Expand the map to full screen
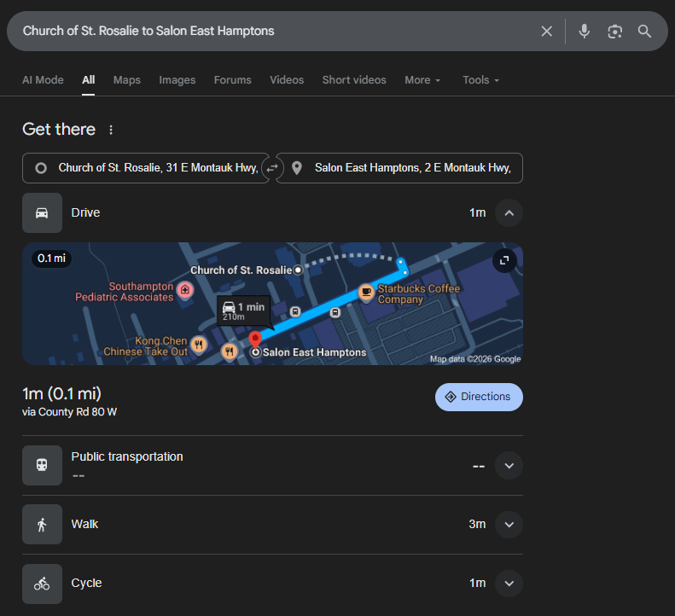675x616 pixels. pyautogui.click(x=503, y=260)
